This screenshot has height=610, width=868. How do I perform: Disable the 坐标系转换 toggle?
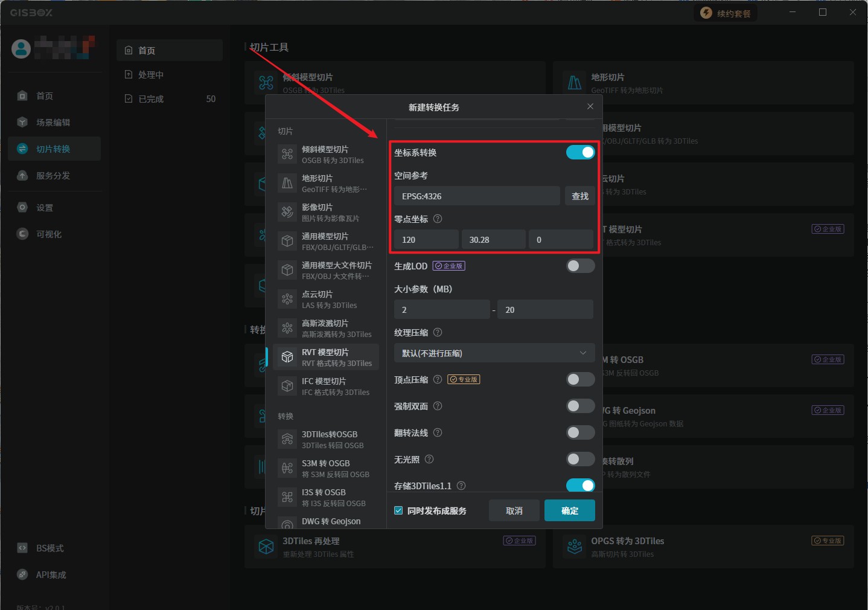click(x=580, y=152)
